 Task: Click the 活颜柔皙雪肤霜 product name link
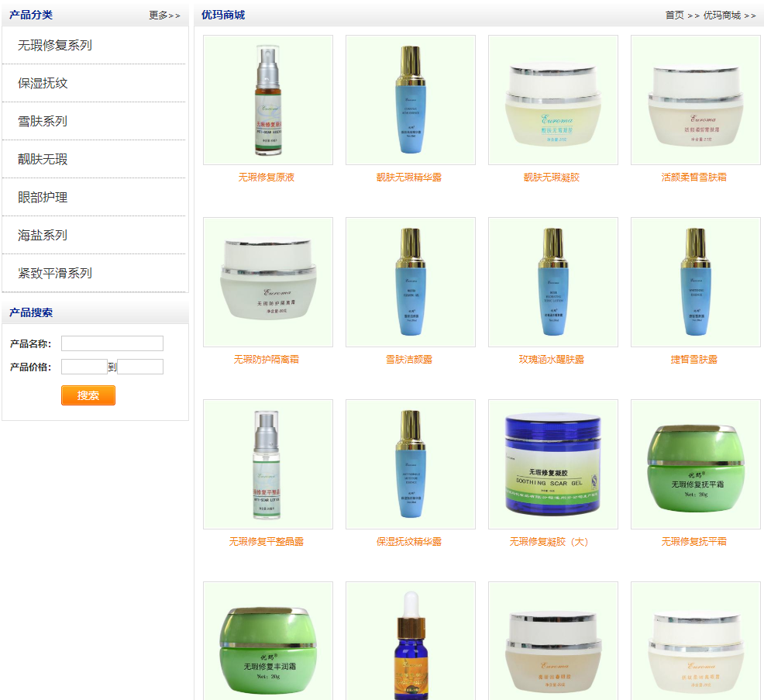(694, 178)
